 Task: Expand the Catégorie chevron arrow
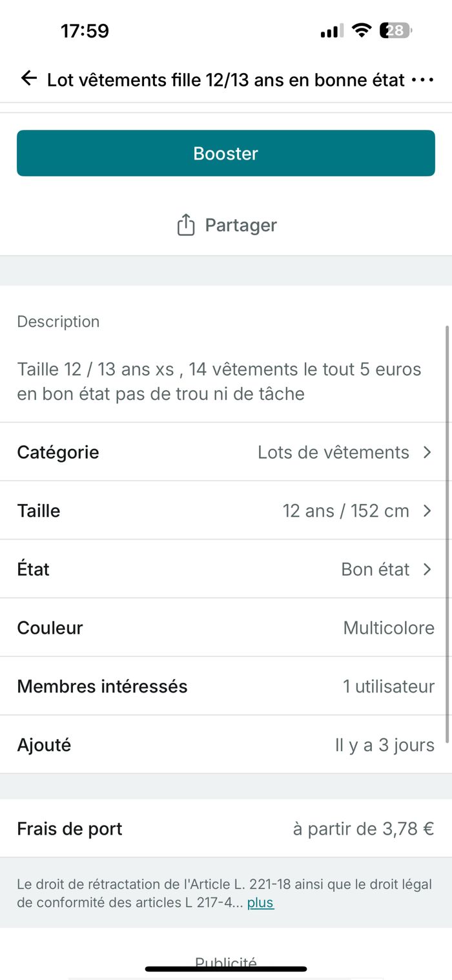pyautogui.click(x=427, y=452)
